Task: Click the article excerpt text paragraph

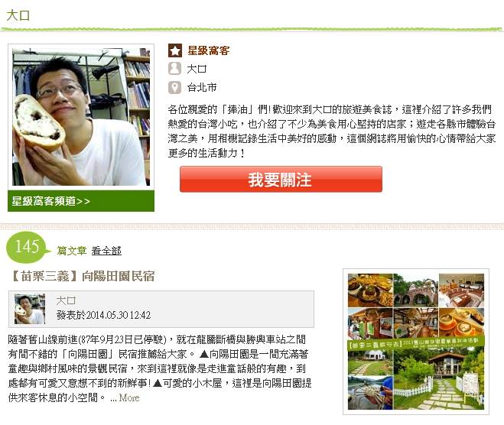Action: click(160, 368)
